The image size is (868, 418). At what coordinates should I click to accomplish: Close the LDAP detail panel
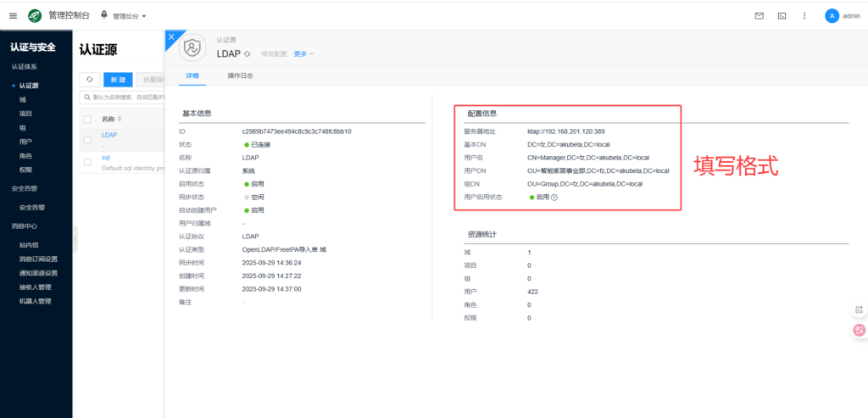pyautogui.click(x=171, y=36)
